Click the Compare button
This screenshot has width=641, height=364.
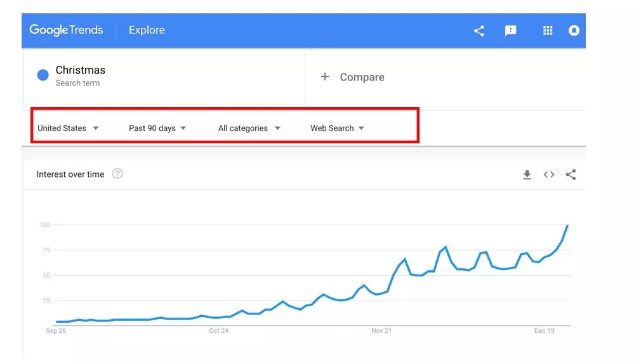click(362, 77)
